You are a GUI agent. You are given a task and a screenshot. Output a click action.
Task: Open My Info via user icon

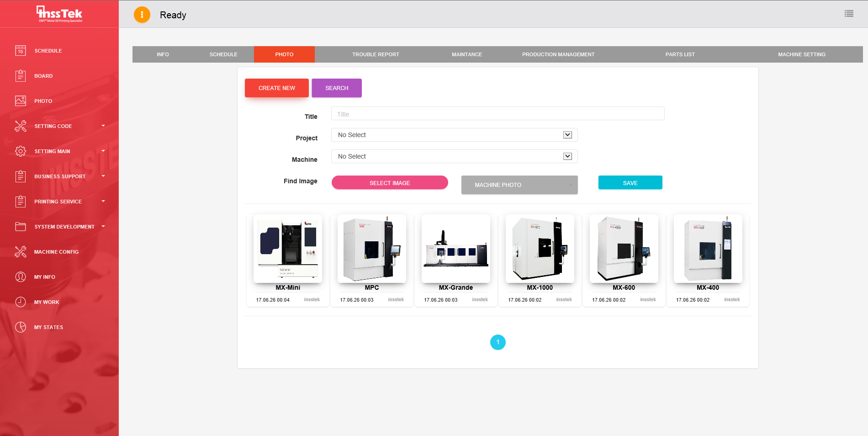pos(21,277)
